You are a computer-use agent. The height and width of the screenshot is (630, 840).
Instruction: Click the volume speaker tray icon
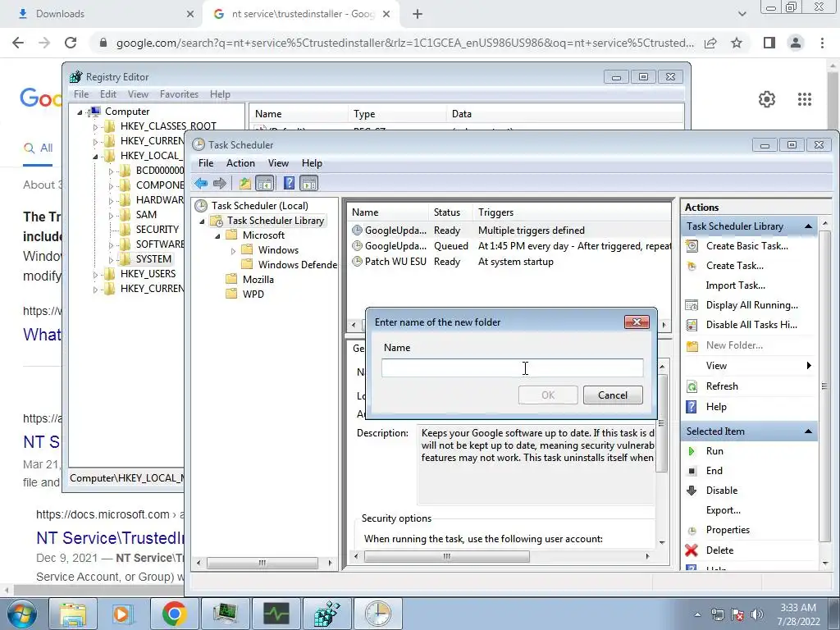pyautogui.click(x=756, y=614)
